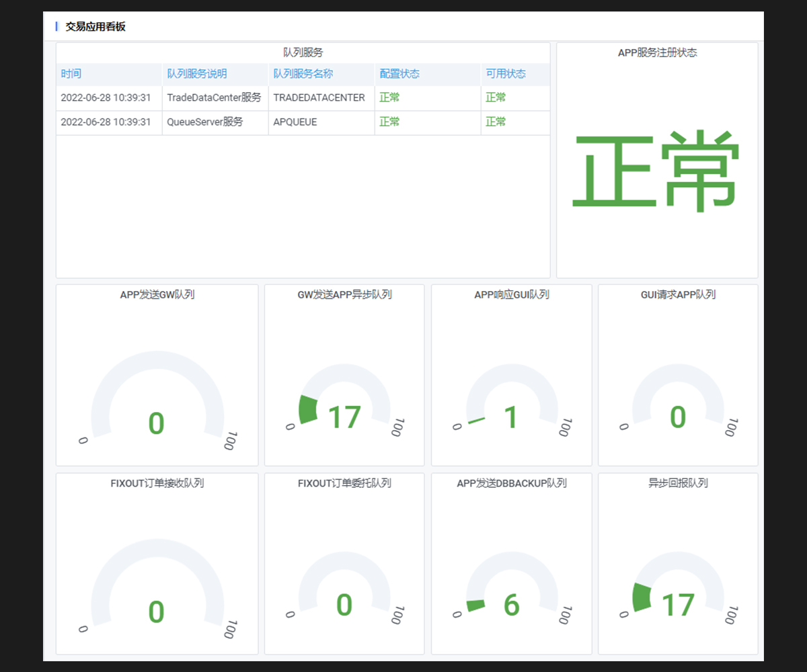The height and width of the screenshot is (672, 807).
Task: Click 配置状态 正常 in the APQUEUE row
Action: [x=389, y=122]
